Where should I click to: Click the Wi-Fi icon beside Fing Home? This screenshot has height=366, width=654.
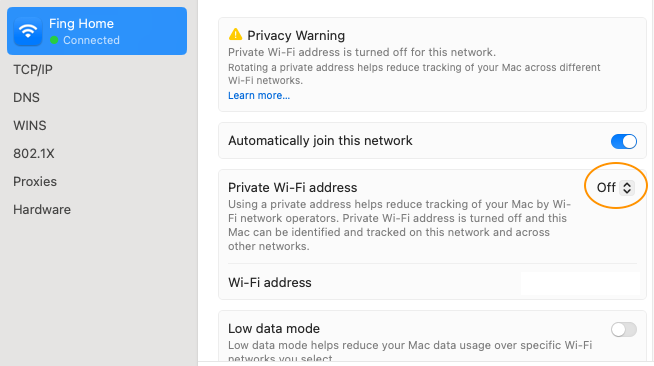pyautogui.click(x=28, y=31)
